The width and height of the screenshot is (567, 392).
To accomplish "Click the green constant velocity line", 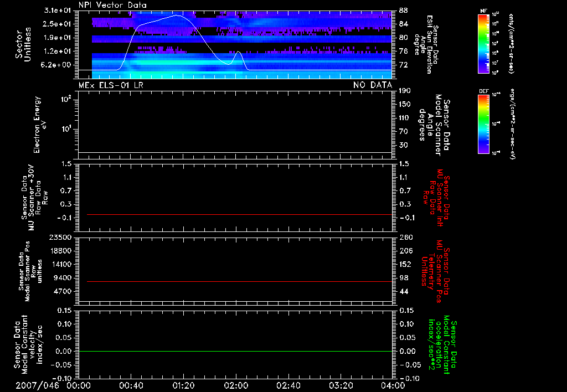I will [235, 351].
